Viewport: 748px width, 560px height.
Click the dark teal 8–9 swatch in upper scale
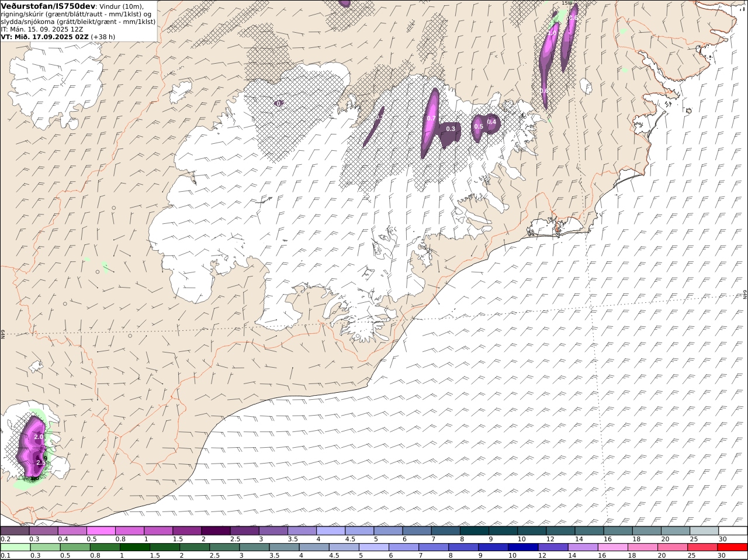coord(475,531)
